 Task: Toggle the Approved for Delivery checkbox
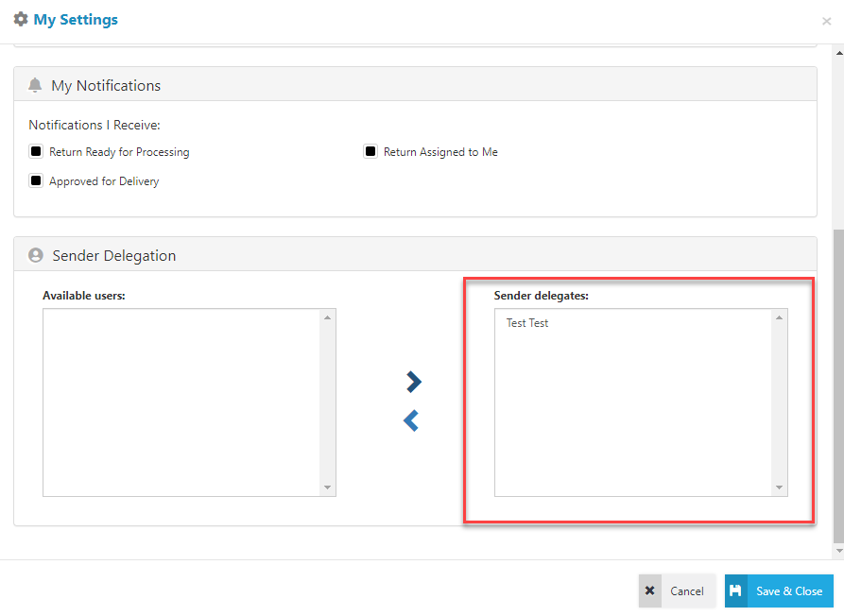36,180
